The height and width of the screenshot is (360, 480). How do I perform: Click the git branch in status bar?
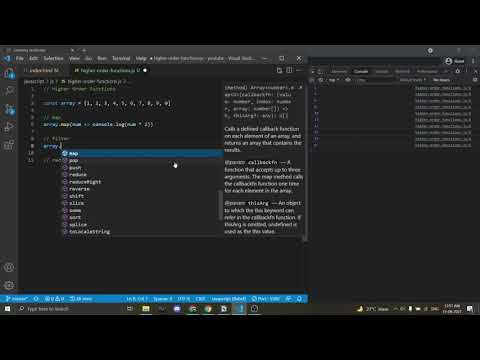pos(17,299)
